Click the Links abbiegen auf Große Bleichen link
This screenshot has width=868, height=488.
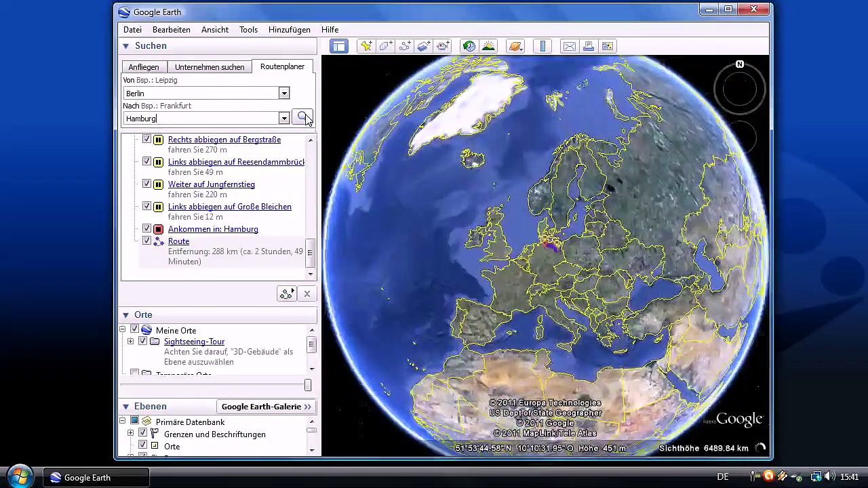[229, 207]
